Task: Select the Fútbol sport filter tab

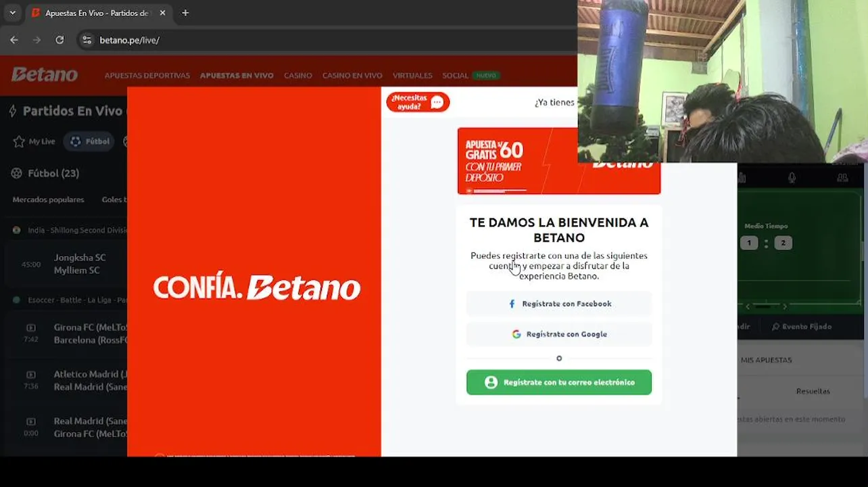Action: pyautogui.click(x=89, y=141)
